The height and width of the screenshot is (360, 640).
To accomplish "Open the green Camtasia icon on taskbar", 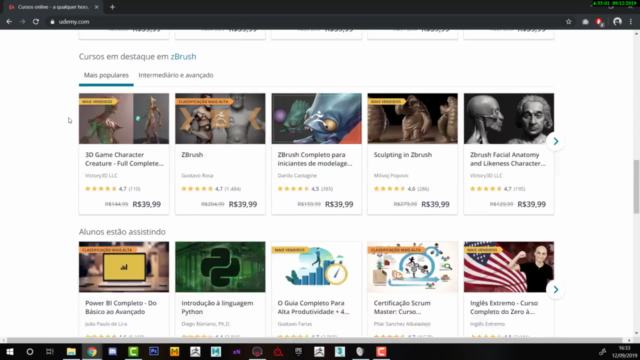I will [x=133, y=351].
